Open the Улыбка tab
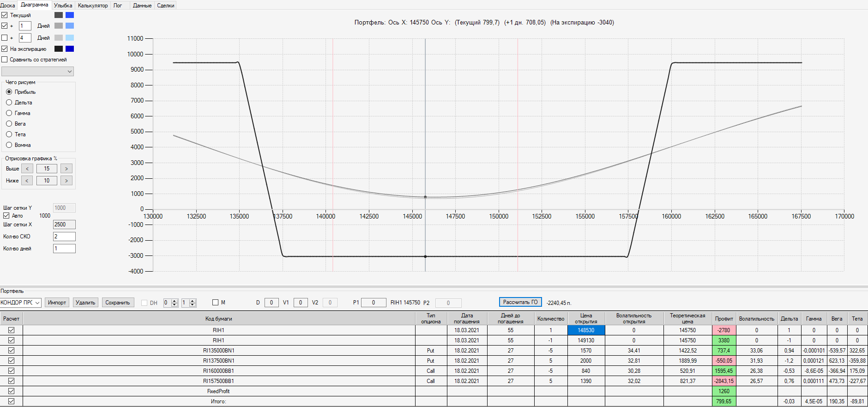Screen dimensions: 868x407 [x=63, y=6]
